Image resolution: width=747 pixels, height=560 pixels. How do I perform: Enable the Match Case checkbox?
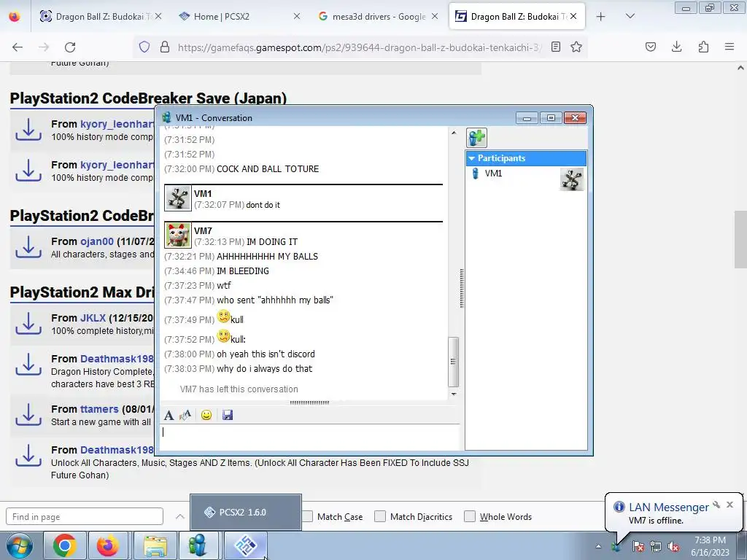point(308,516)
